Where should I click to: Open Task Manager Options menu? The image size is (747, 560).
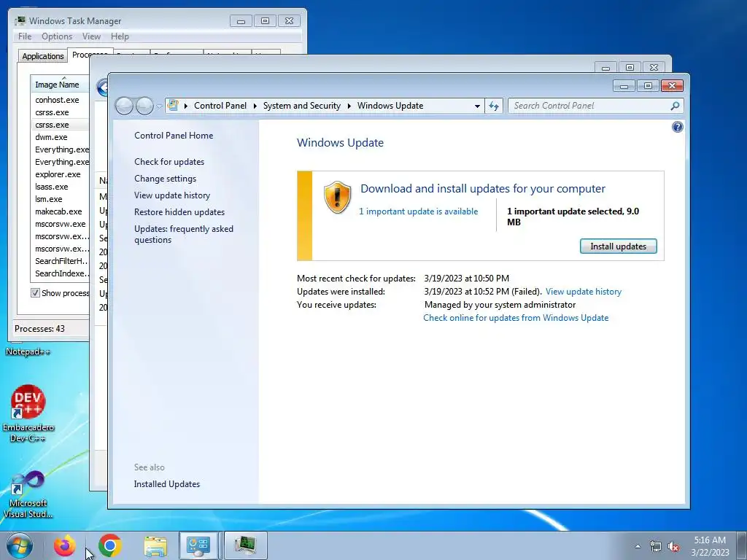pos(57,36)
